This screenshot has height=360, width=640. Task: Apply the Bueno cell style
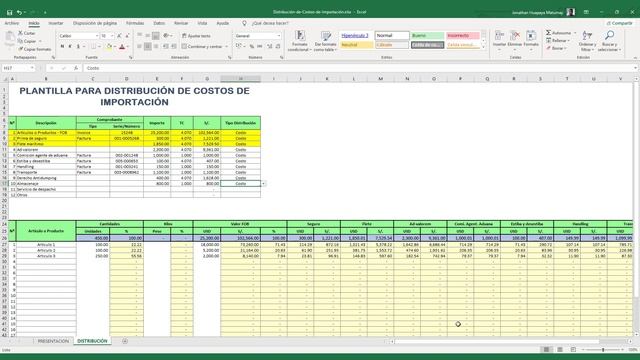pyautogui.click(x=427, y=36)
